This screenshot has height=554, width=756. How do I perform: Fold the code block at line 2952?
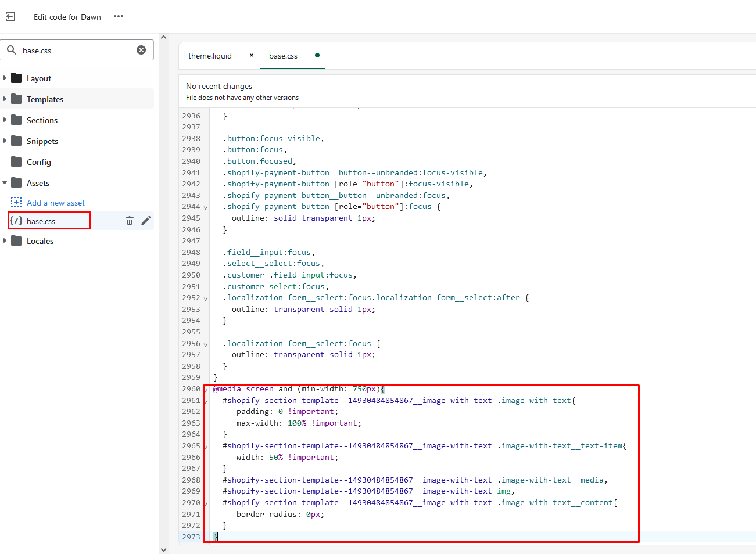pyautogui.click(x=205, y=298)
